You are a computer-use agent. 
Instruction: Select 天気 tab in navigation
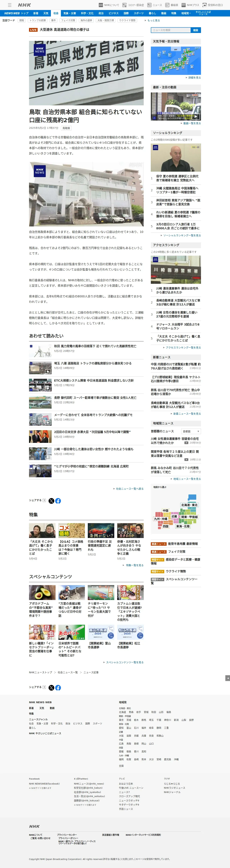46,13
